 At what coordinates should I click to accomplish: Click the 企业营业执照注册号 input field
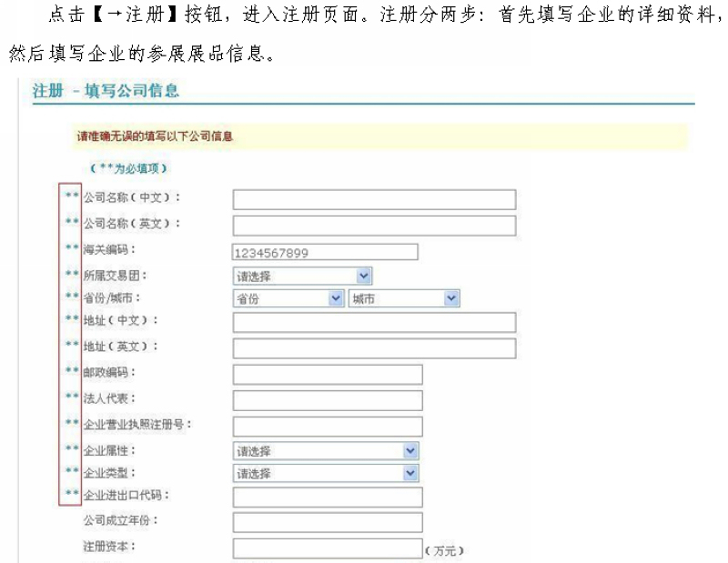(328, 427)
